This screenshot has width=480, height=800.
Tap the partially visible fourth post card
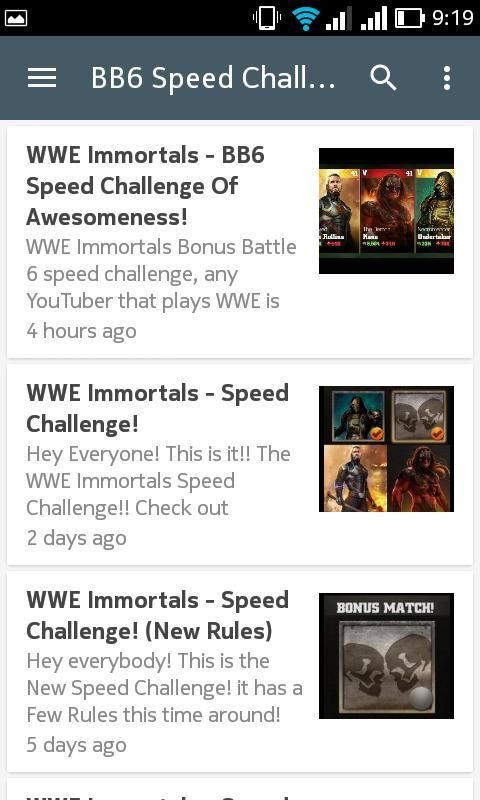click(x=240, y=789)
